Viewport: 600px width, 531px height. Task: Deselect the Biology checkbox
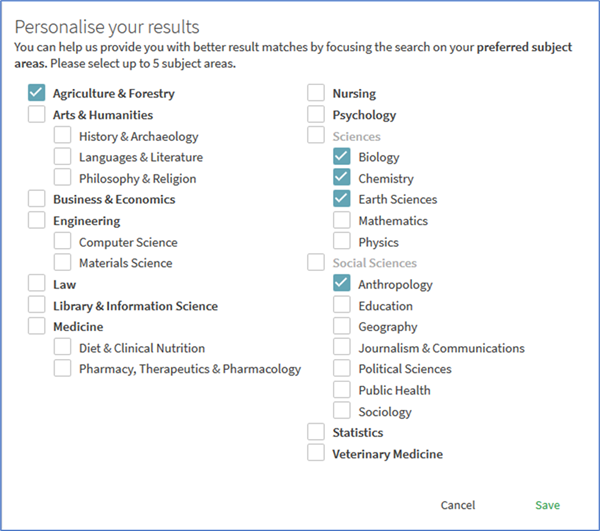coord(342,157)
